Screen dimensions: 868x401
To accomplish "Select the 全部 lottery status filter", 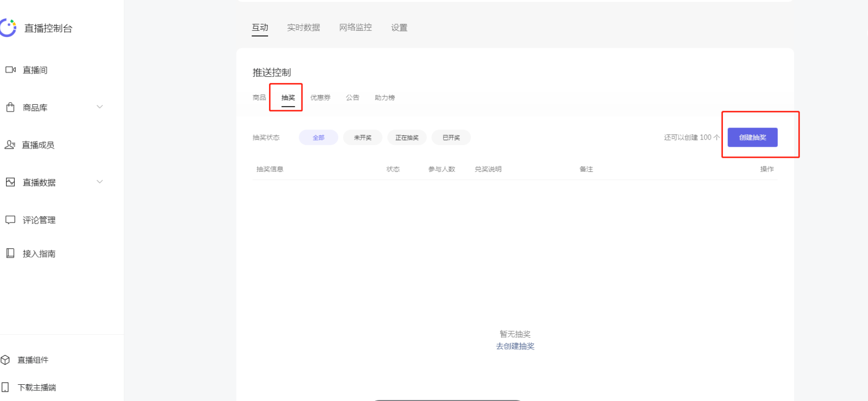I will click(x=318, y=138).
